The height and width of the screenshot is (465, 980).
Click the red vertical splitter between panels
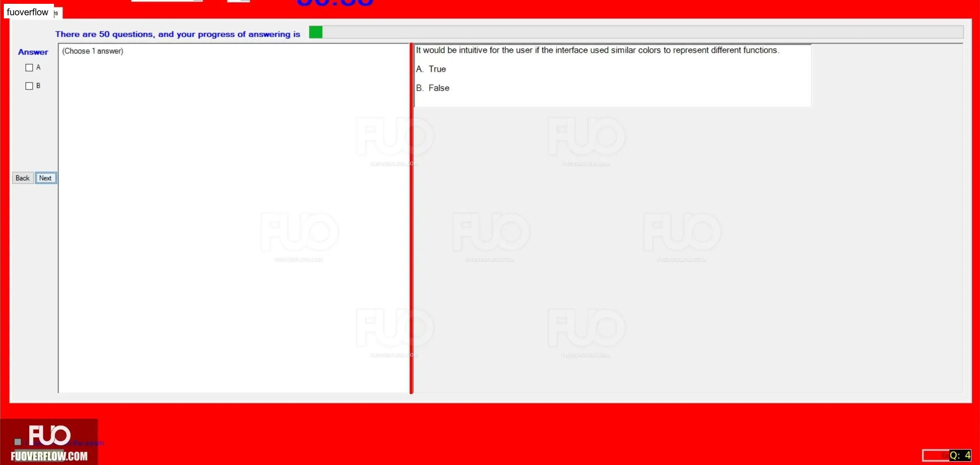point(411,218)
